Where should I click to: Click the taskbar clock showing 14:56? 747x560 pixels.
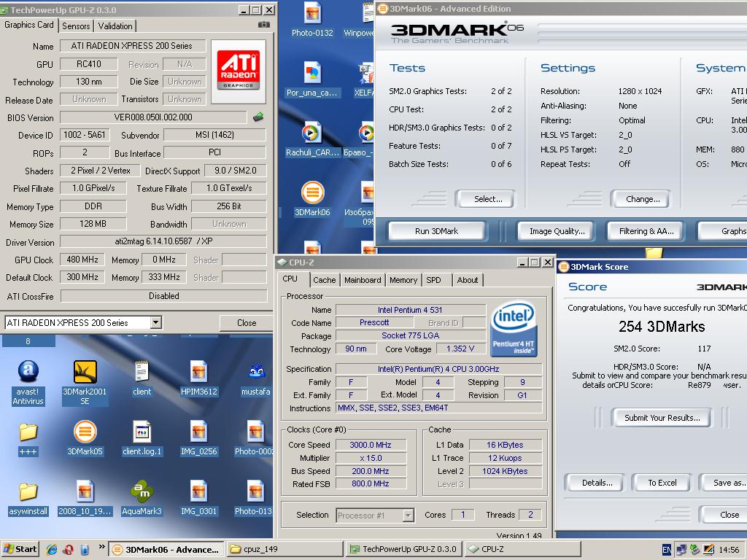729,550
